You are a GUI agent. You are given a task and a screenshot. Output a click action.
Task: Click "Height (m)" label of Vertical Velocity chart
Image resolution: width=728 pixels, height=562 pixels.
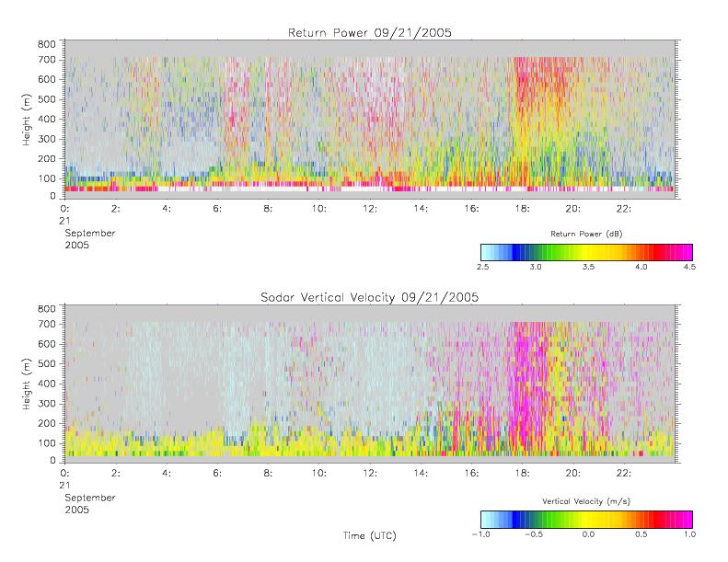27,384
